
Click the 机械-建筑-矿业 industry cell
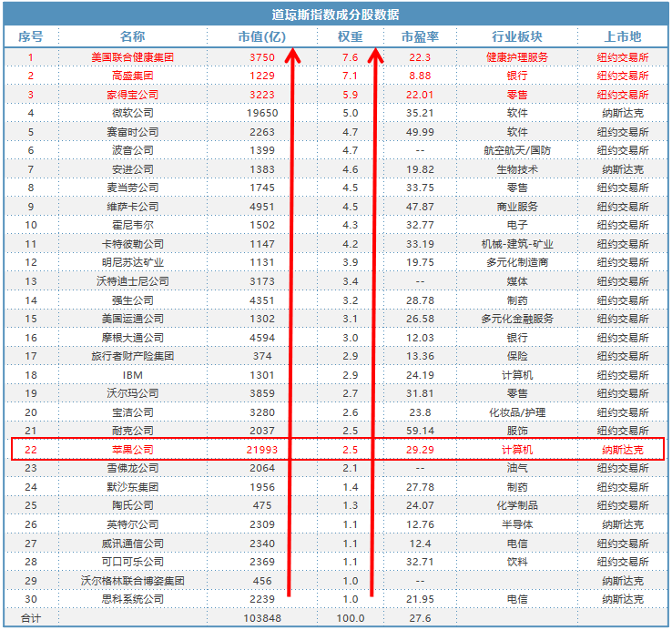click(x=517, y=244)
